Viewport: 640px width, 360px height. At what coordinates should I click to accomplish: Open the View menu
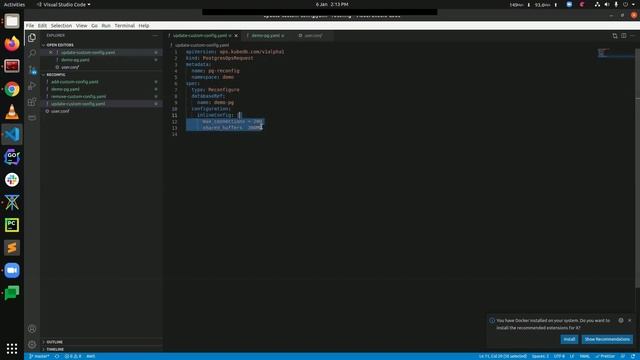[x=81, y=25]
